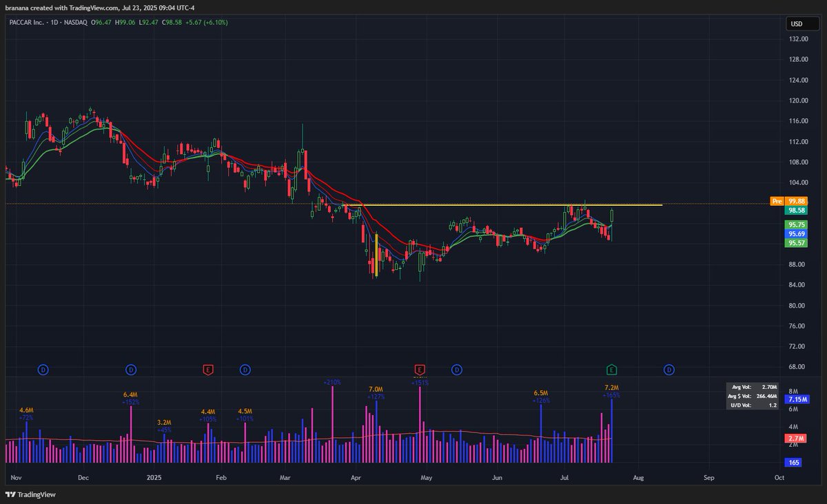Click the 84.00 price axis label
Viewport: 827px width, 504px height.
[798, 285]
